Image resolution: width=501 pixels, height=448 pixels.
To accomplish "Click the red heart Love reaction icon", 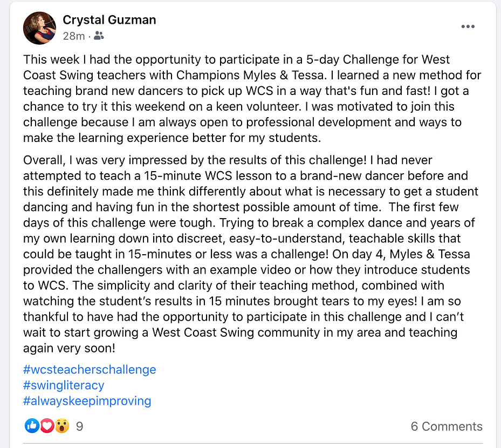I will pyautogui.click(x=47, y=426).
